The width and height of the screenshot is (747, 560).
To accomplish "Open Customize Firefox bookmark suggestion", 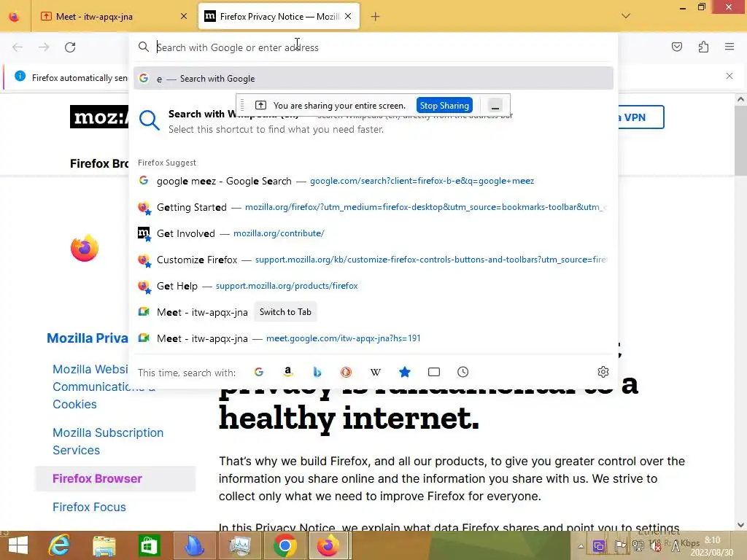I will click(373, 260).
